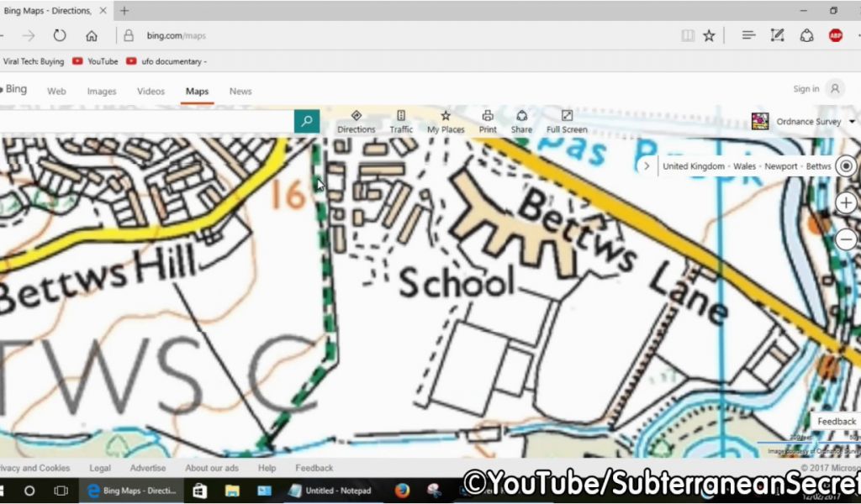Open the Advertise footer link
This screenshot has height=504, width=861.
[148, 469]
